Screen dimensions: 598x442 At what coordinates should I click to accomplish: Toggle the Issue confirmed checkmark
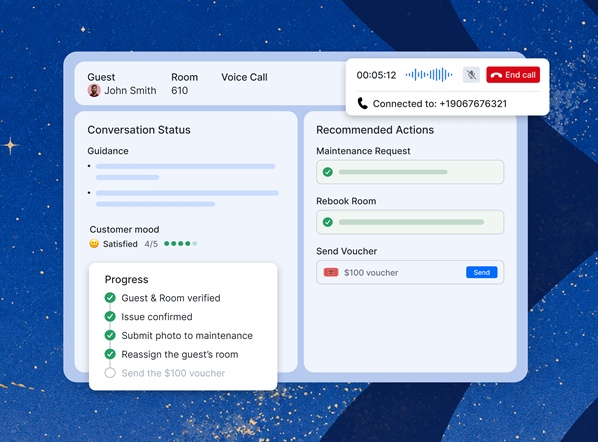[x=110, y=316]
